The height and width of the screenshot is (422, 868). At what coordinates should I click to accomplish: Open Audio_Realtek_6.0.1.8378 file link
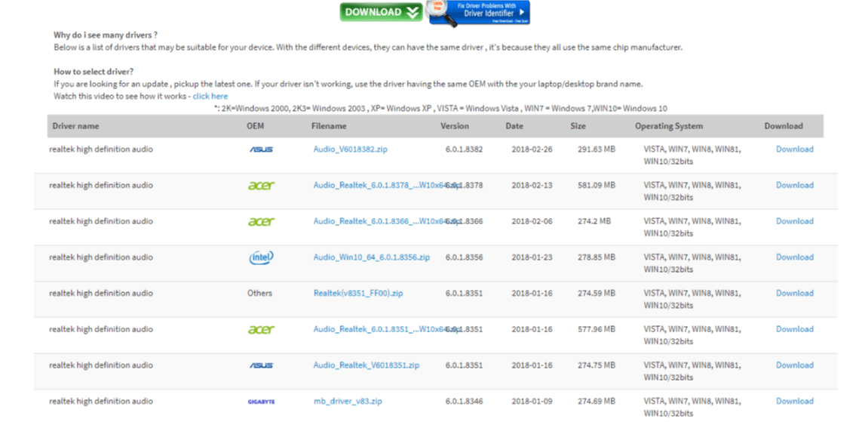[386, 185]
